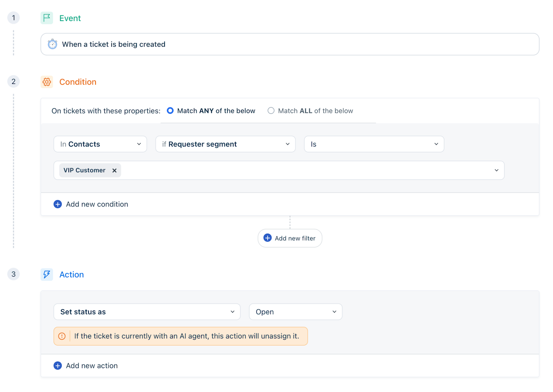Open the Set status as dropdown
Screen dimensions: 553x392
tap(147, 312)
